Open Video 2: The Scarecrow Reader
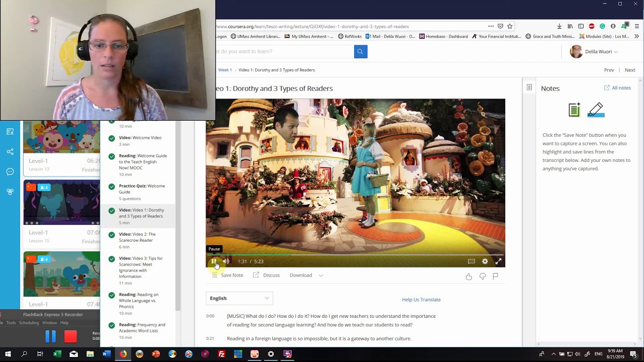Image resolution: width=644 pixels, height=362 pixels. [138, 240]
